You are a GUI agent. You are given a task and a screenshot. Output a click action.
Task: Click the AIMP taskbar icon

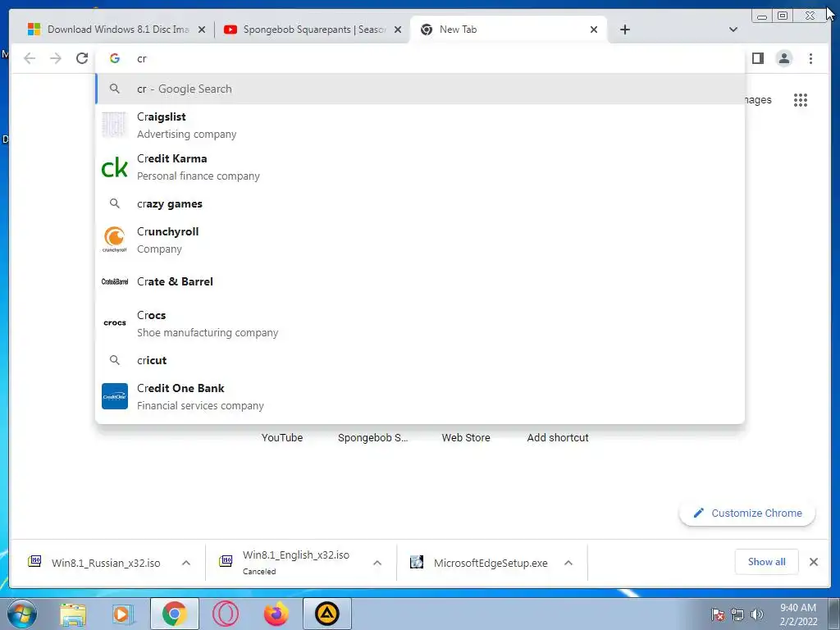[327, 614]
